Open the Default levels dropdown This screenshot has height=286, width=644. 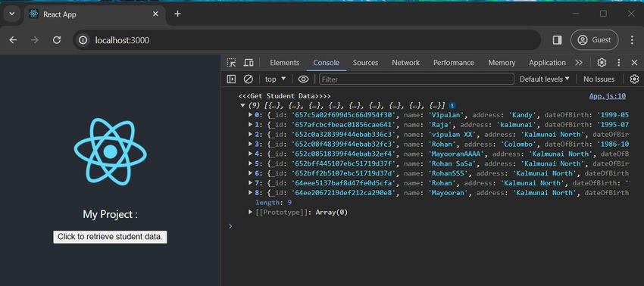pos(545,79)
